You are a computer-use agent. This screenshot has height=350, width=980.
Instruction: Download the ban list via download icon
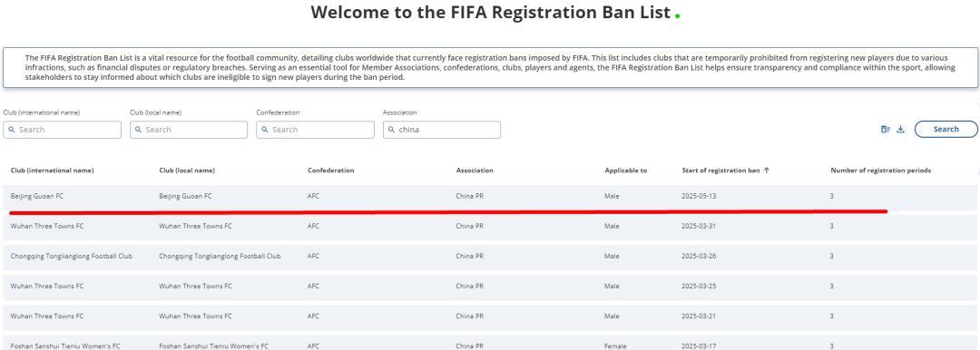coord(901,130)
